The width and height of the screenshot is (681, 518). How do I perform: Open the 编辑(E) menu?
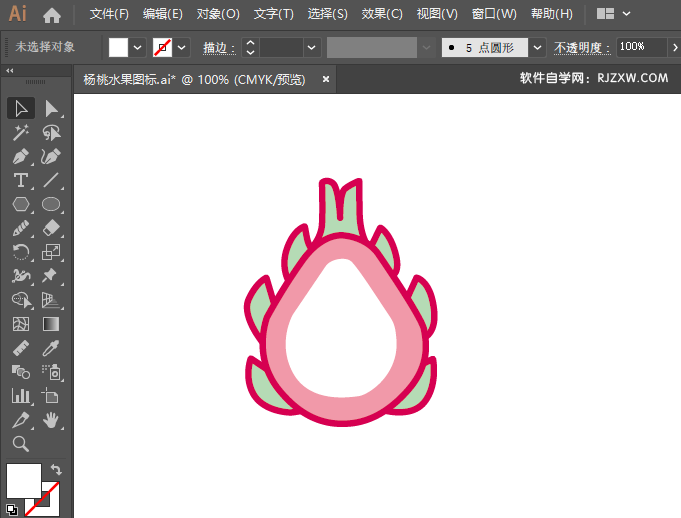point(162,14)
